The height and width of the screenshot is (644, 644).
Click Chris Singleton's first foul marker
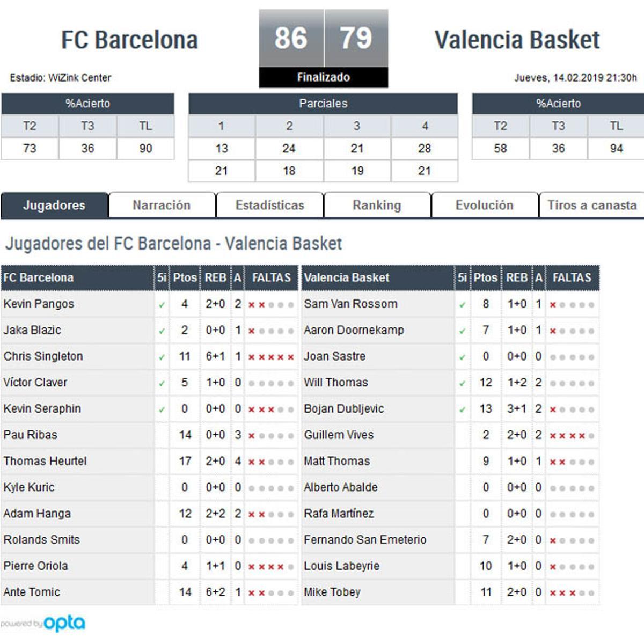point(252,356)
